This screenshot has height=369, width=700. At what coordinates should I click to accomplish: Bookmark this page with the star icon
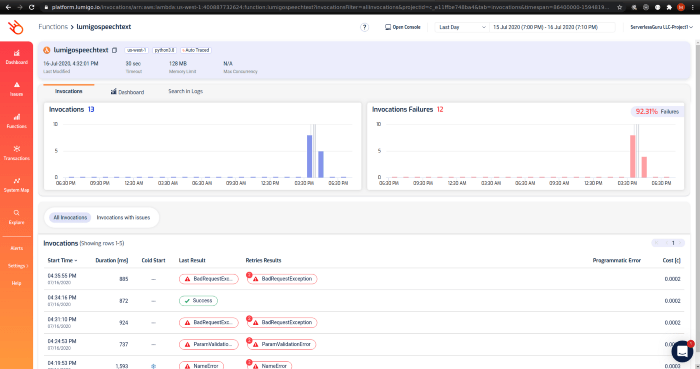(x=620, y=7)
